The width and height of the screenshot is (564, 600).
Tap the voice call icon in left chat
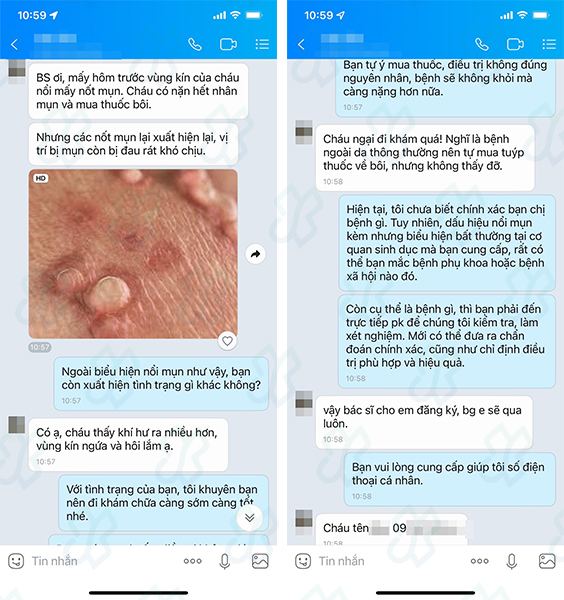coord(195,44)
